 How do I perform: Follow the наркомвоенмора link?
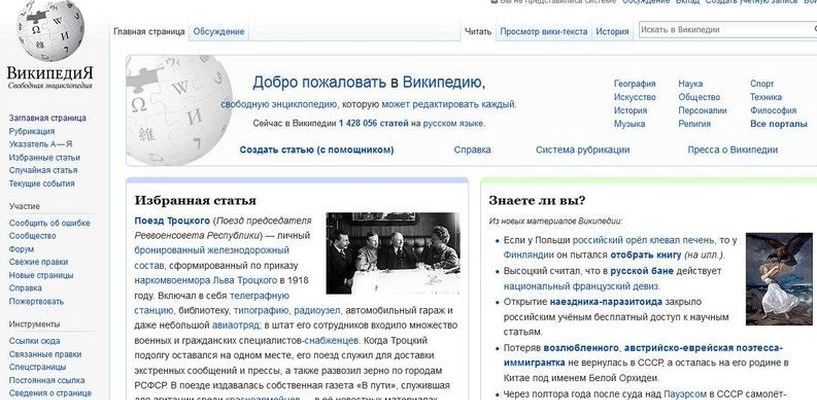click(171, 280)
